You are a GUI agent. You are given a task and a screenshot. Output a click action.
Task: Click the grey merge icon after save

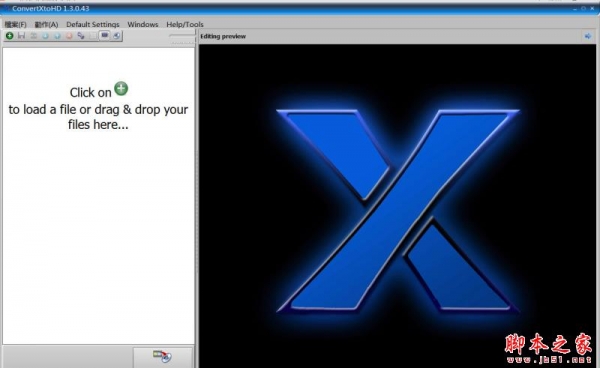click(x=34, y=36)
